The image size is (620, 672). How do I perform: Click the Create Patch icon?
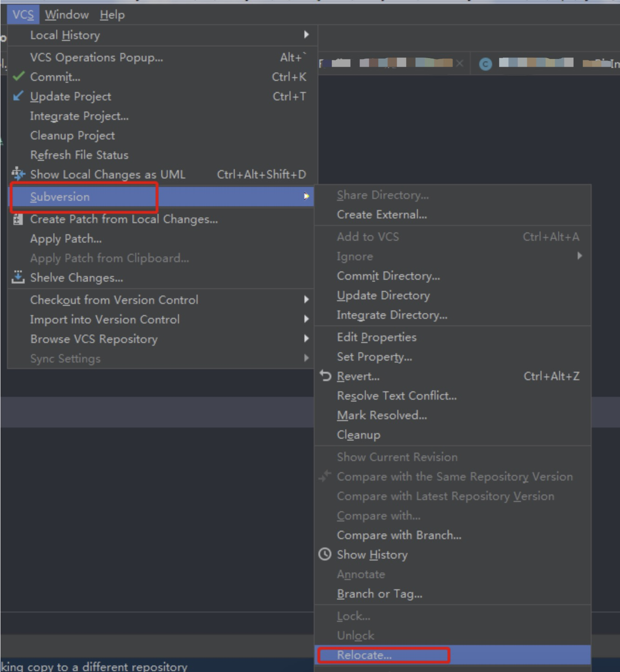pos(18,219)
